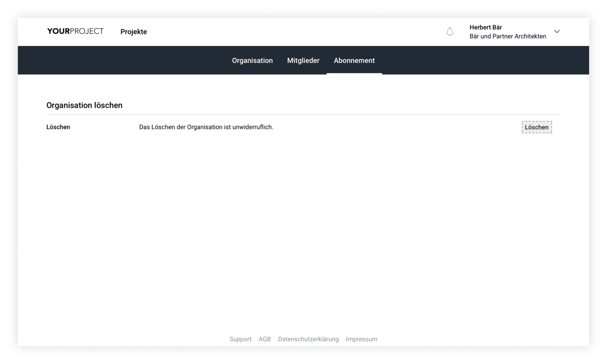
Task: Open the notifications bell
Action: coord(449,32)
